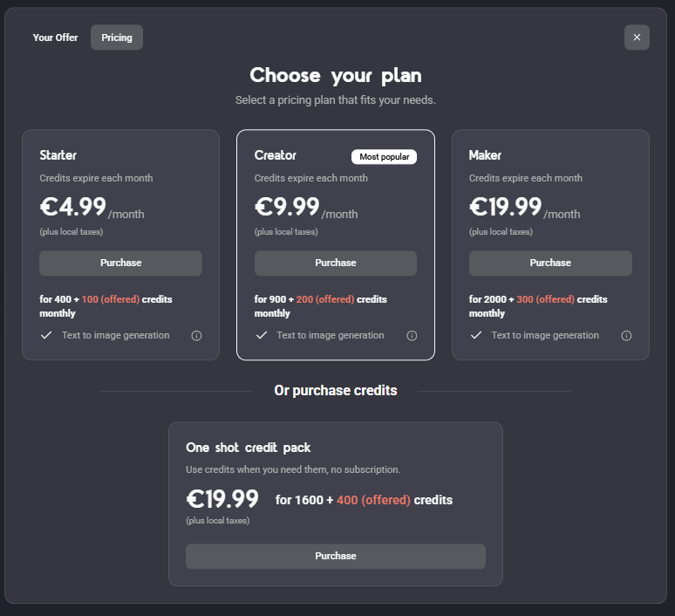This screenshot has height=616, width=675.
Task: Click the Maker plan checkmark icon
Action: tap(475, 335)
